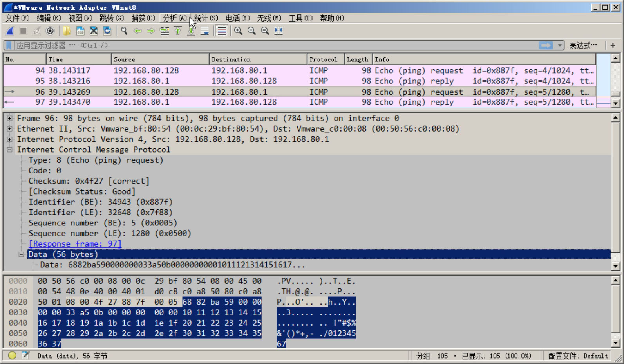624x364 pixels.
Task: Open the 捕获(C) menu
Action: (143, 18)
